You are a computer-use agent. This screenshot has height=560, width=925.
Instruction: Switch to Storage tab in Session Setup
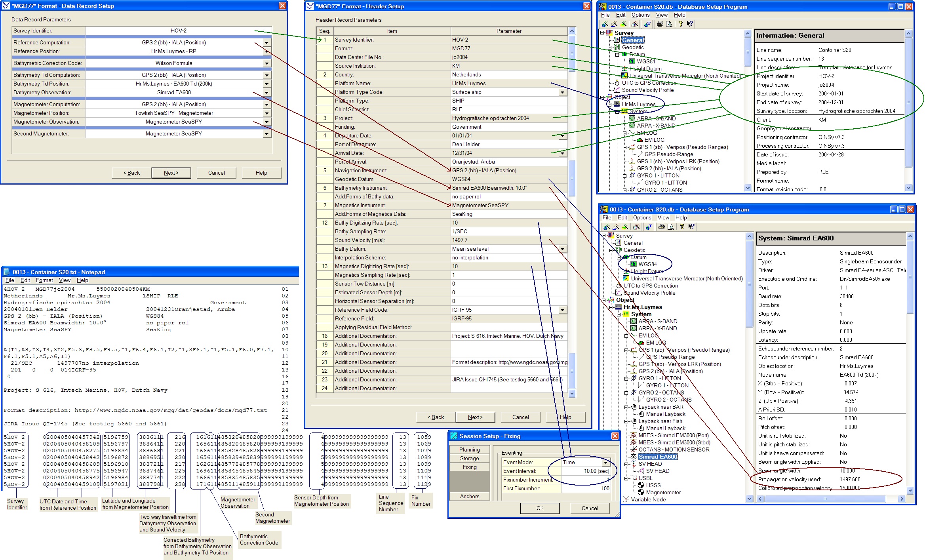pyautogui.click(x=469, y=458)
